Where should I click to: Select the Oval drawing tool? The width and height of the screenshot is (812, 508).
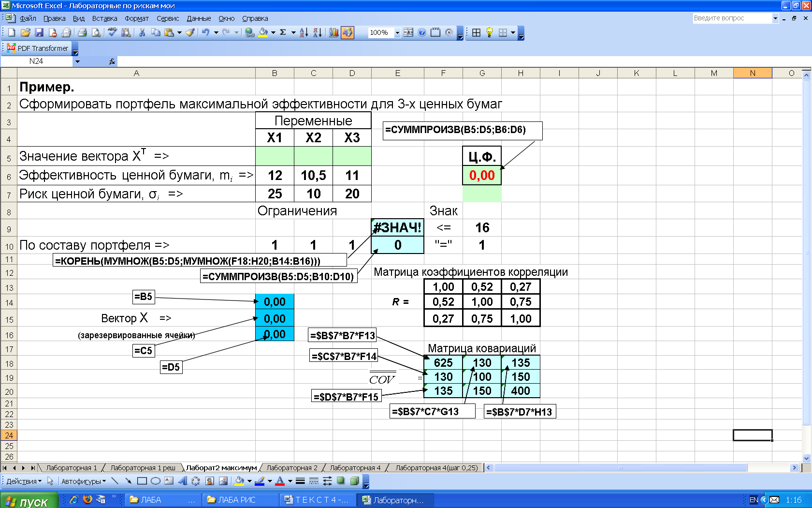tap(155, 481)
